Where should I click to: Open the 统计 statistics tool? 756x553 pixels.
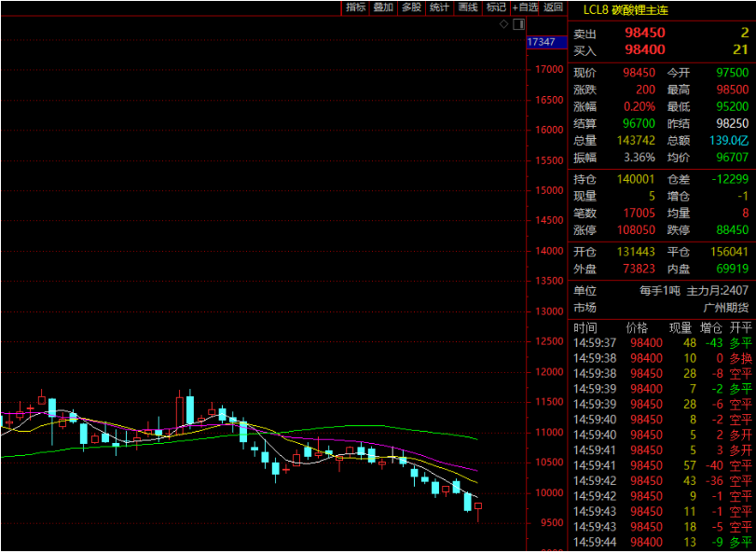click(439, 7)
